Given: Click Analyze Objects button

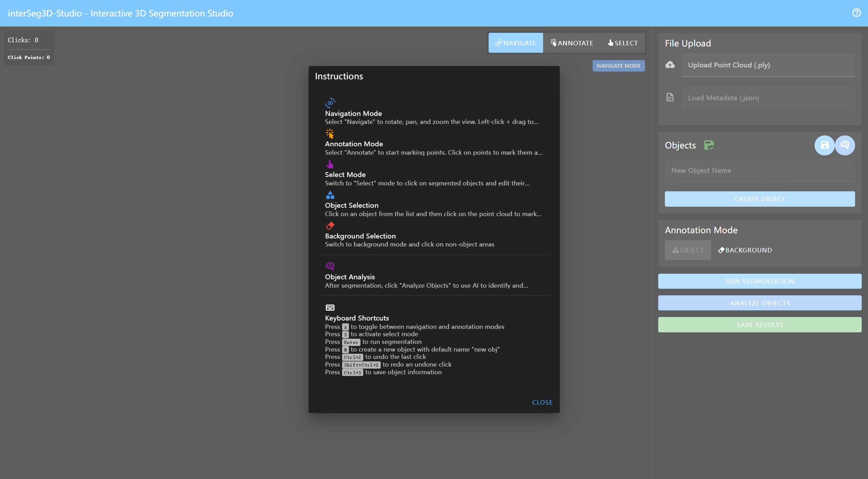Looking at the screenshot, I should pyautogui.click(x=759, y=303).
